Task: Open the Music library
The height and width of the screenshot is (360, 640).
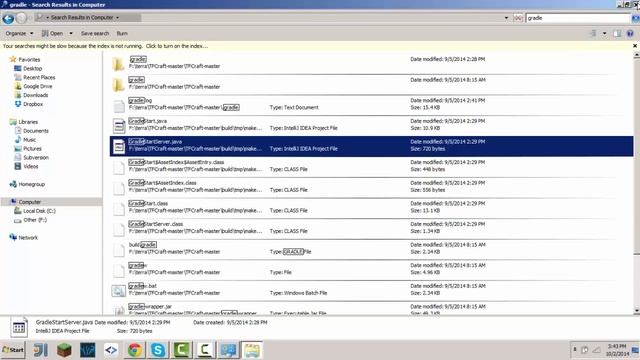Action: (x=29, y=140)
